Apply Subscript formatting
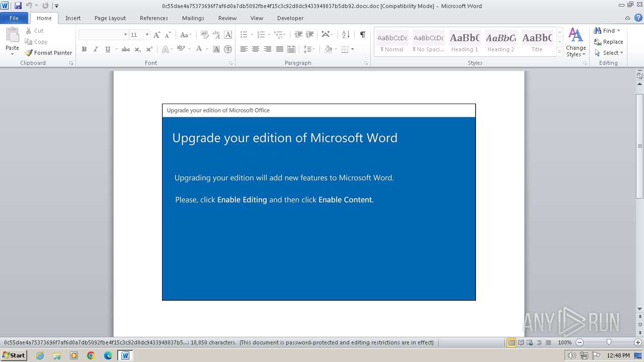The image size is (644, 362). pos(138,49)
